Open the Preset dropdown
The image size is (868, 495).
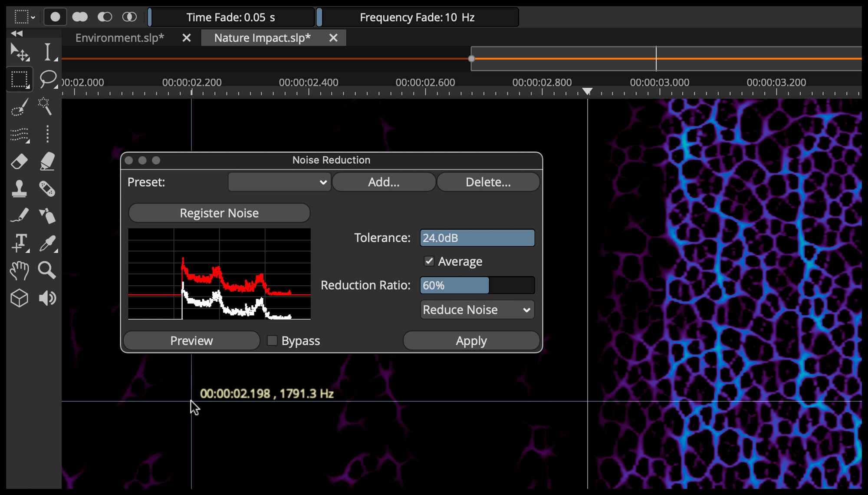tap(279, 182)
